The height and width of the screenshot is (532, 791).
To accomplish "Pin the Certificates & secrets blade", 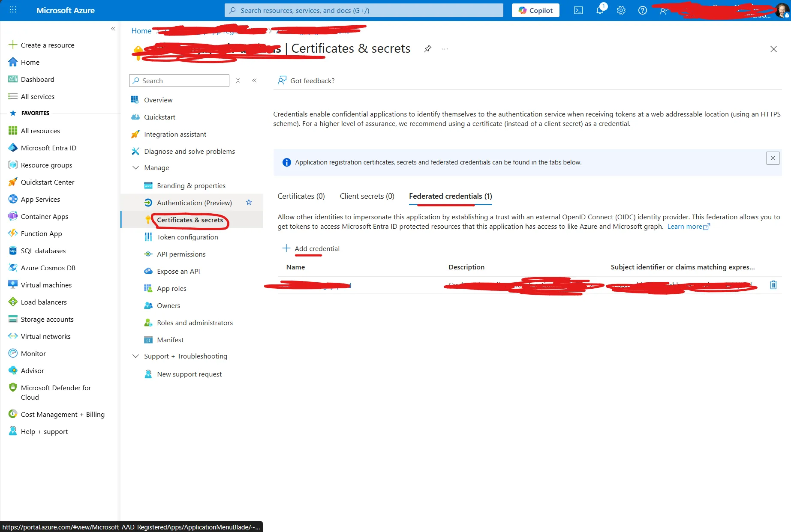I will (x=427, y=48).
